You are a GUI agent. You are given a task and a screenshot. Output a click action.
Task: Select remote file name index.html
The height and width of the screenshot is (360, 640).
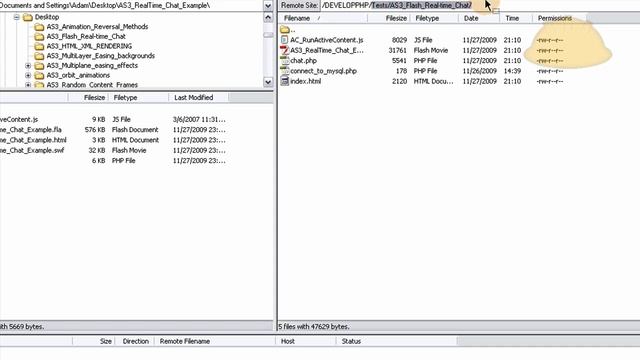coord(305,81)
